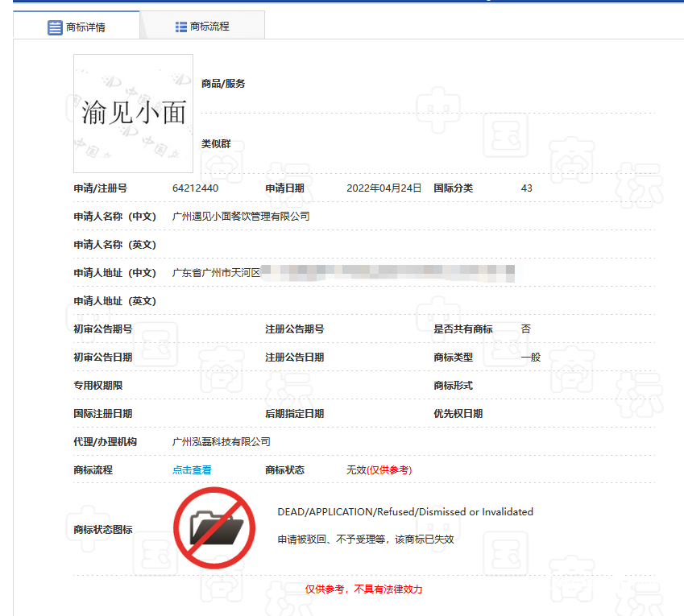Click the 申请人名称（英文） label

pos(114,245)
